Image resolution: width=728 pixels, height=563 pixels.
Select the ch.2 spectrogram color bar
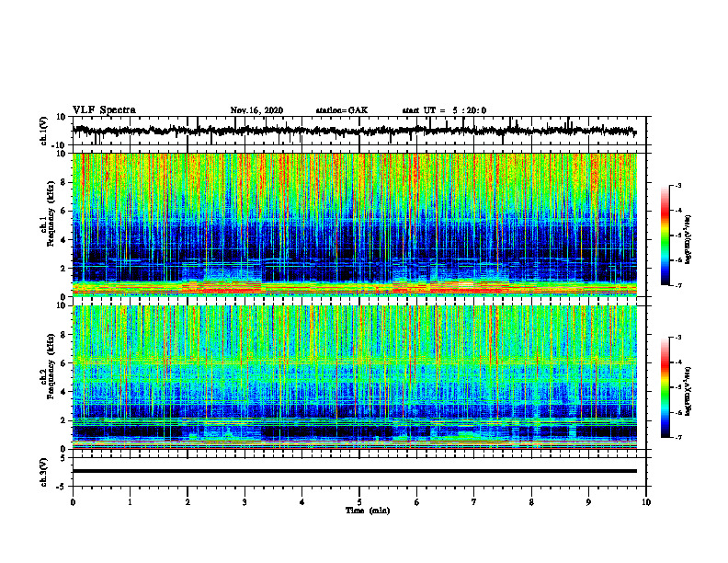[665, 387]
